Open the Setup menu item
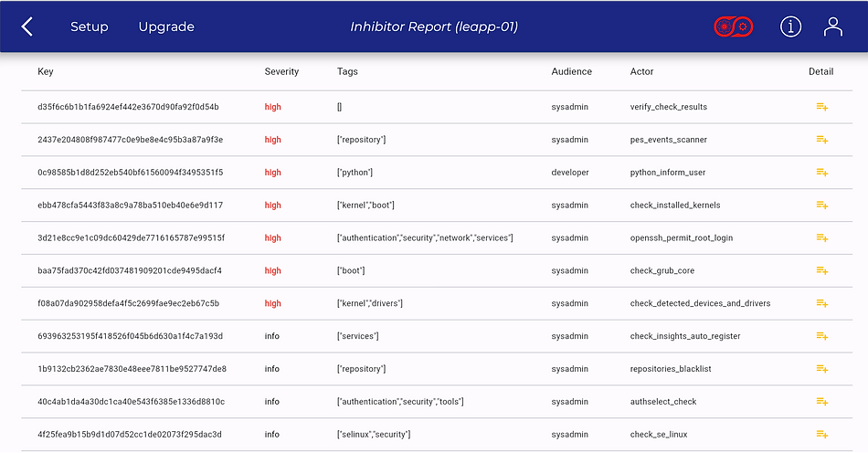 coord(90,26)
